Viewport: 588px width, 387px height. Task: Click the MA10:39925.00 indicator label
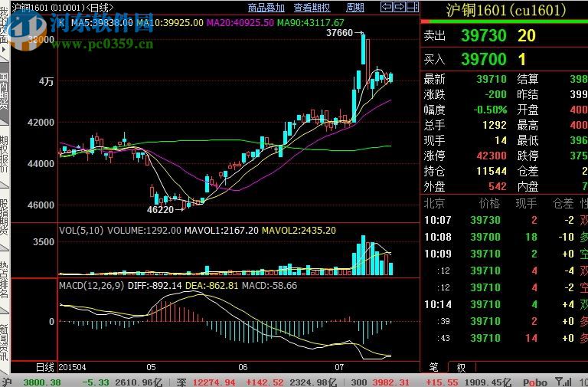170,22
